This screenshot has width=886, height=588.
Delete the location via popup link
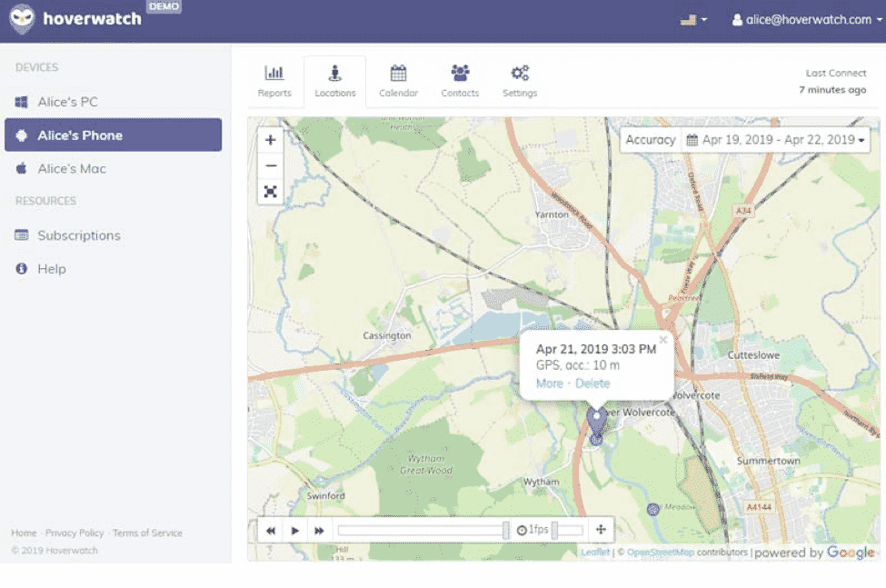coord(592,384)
